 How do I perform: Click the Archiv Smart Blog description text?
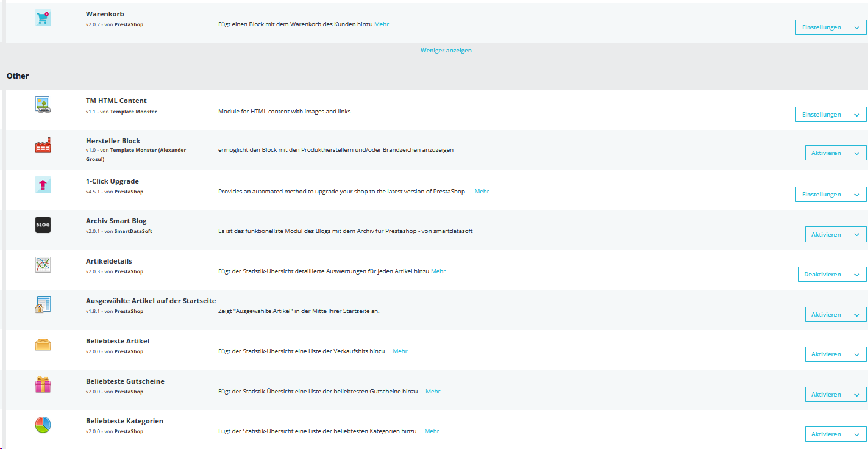346,231
